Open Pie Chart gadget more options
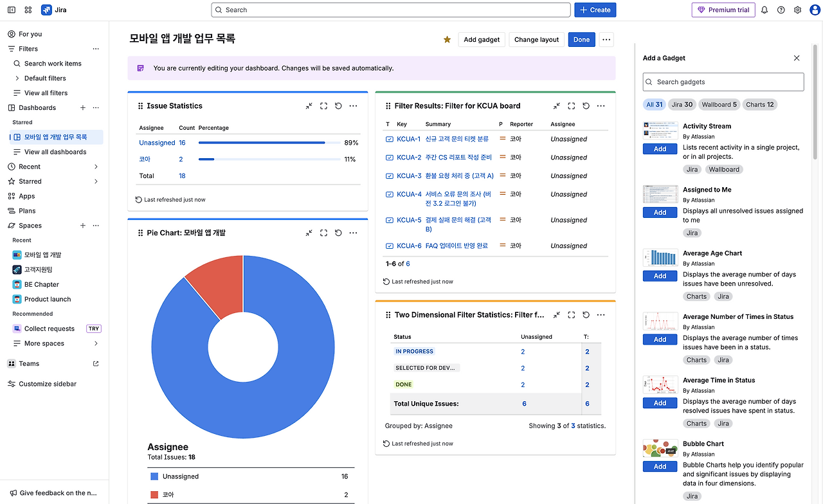This screenshot has height=504, width=823. (353, 233)
